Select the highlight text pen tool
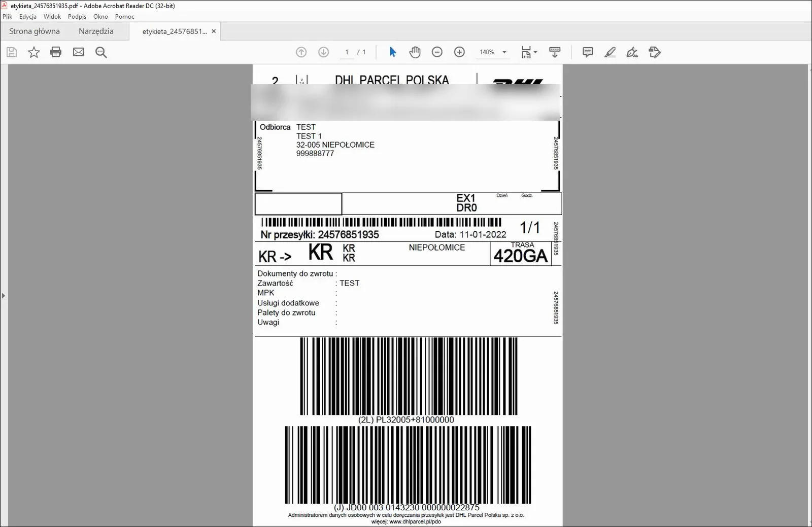Viewport: 812px width, 527px height. (x=610, y=52)
